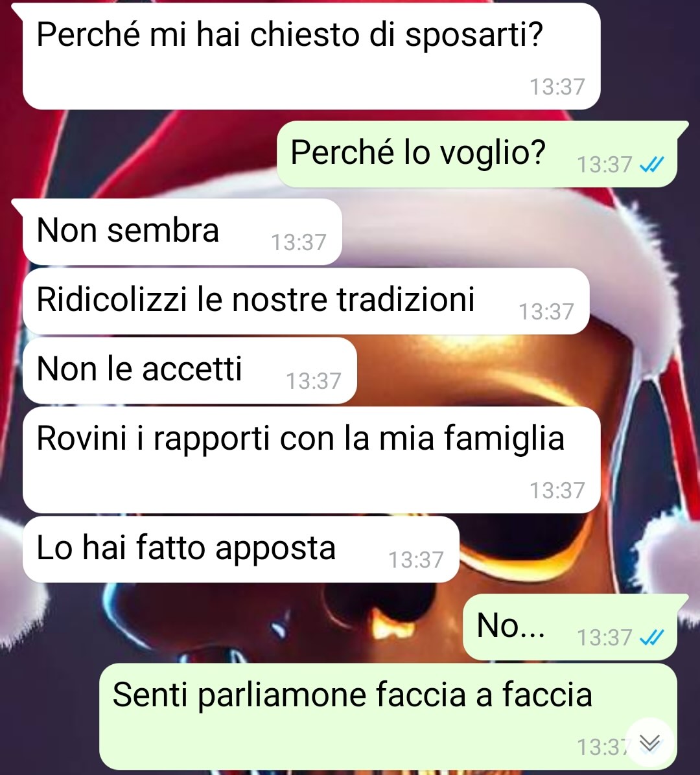This screenshot has height=775, width=700.
Task: Select "Senti parliamone faccia a faccia" message
Action: [x=388, y=716]
